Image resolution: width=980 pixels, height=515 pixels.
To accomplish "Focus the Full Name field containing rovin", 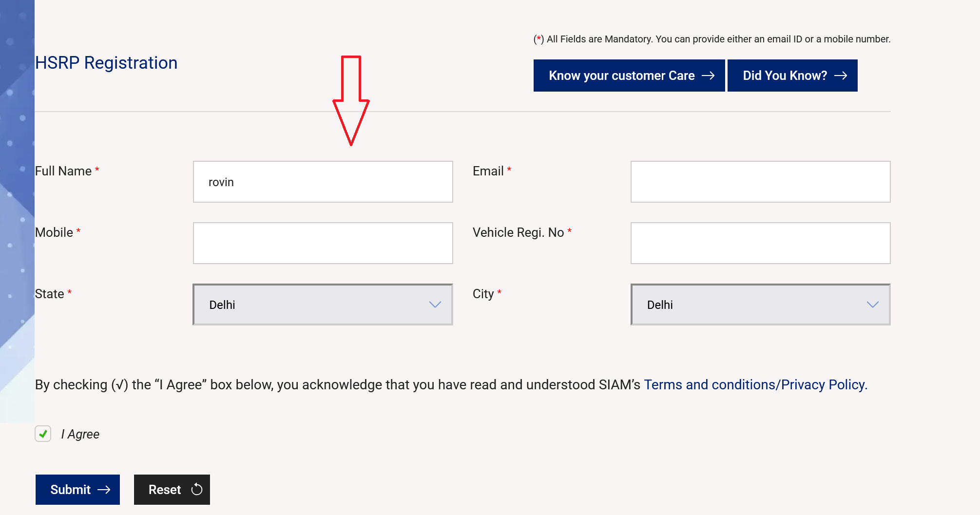I will pos(323,182).
